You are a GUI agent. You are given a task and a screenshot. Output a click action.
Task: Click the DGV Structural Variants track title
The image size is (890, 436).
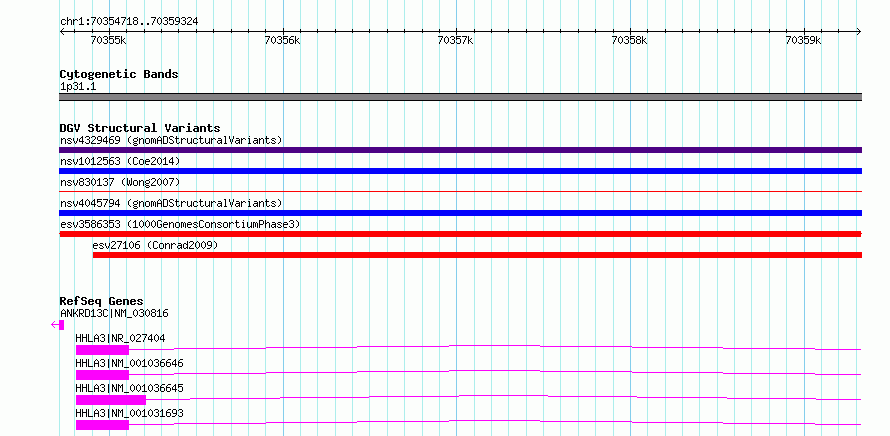pos(140,128)
